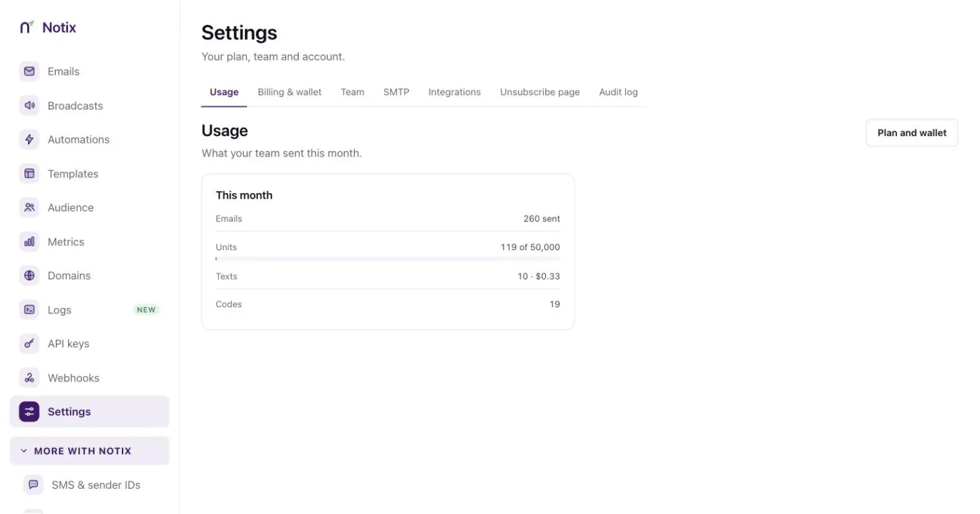Click the API keys key icon
980x514 pixels.
29,343
